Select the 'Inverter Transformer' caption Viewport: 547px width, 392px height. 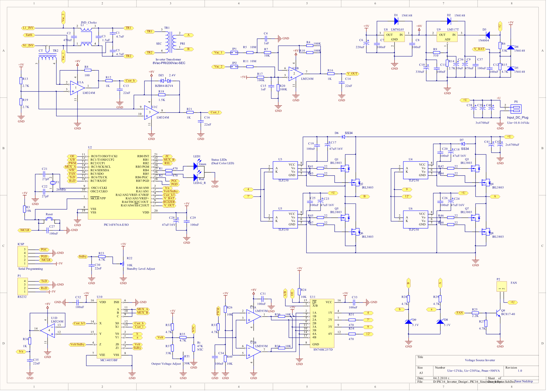(x=168, y=60)
